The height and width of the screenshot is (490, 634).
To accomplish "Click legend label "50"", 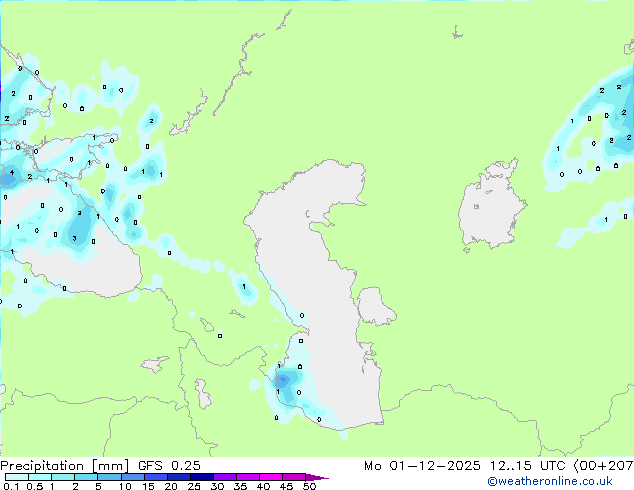I will [309, 486].
